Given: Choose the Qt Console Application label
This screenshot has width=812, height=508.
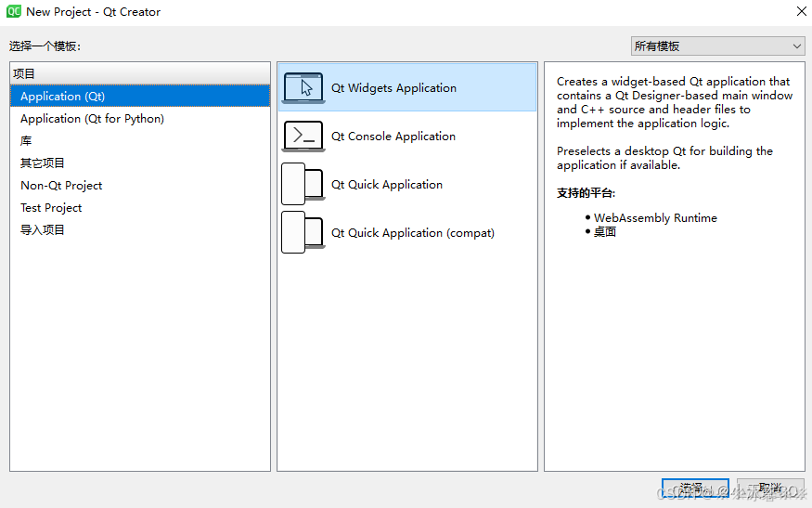Looking at the screenshot, I should coord(393,137).
